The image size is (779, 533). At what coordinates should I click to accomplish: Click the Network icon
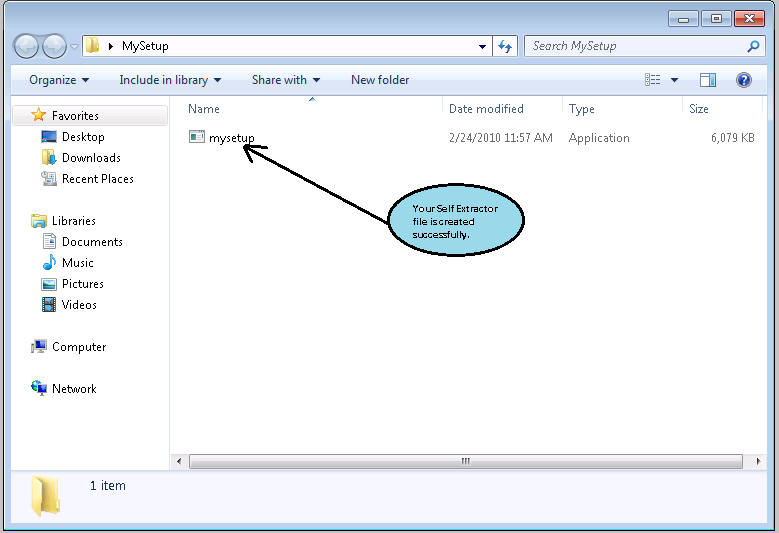click(x=39, y=387)
